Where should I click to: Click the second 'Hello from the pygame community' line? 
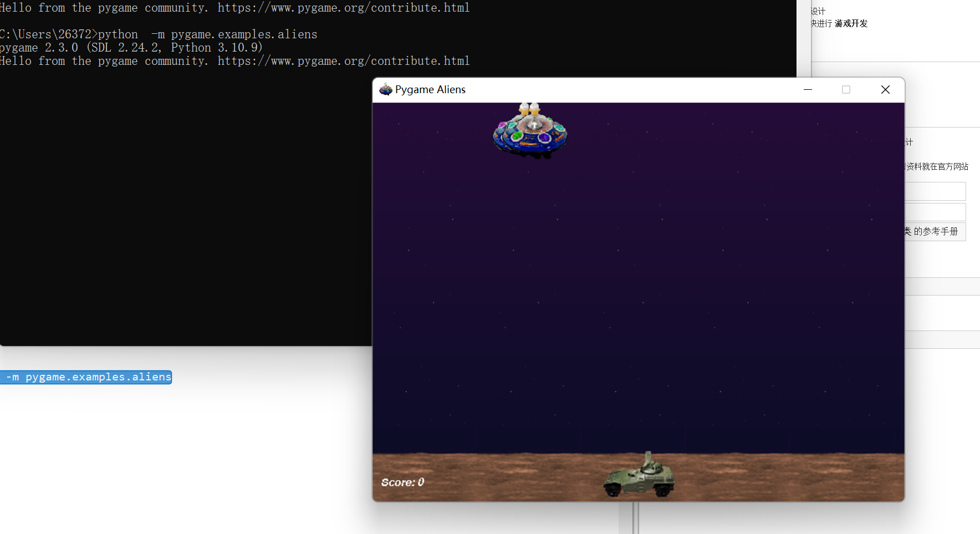click(x=235, y=61)
